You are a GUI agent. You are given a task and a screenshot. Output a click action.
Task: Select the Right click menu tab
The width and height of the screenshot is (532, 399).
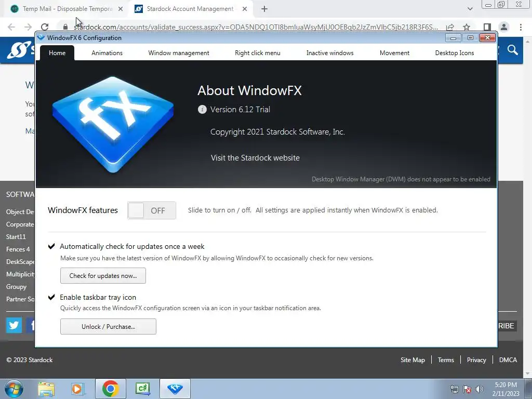click(258, 53)
